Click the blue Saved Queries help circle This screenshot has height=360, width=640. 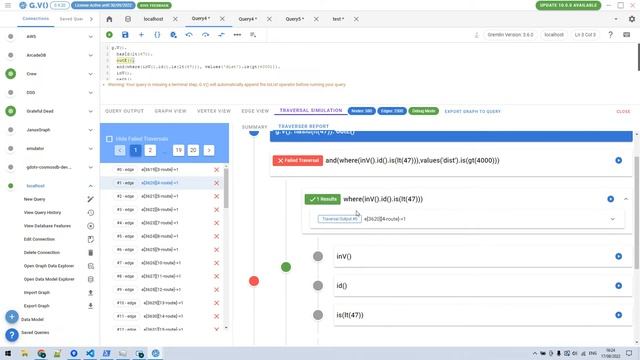pos(12,335)
